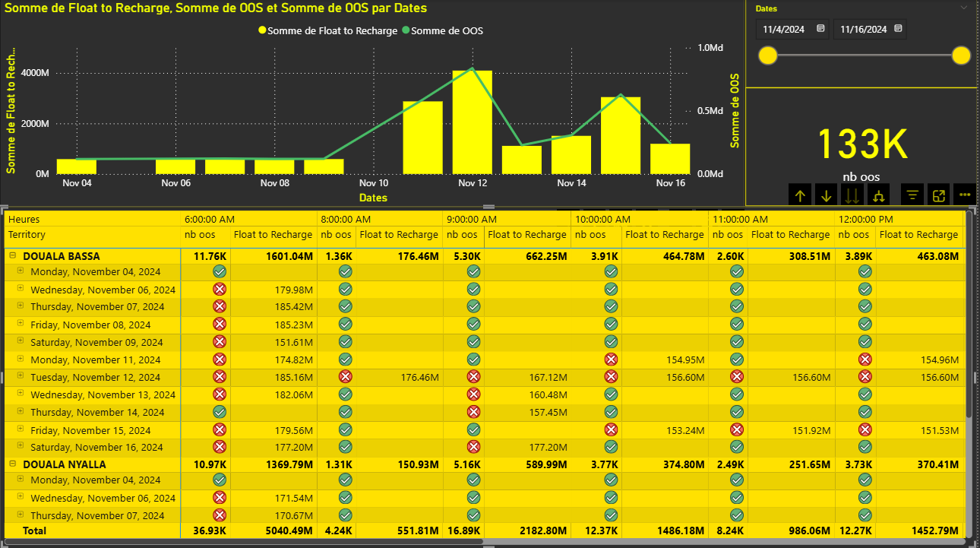Click the calendar icon next to 11/16/2024

[x=898, y=29]
